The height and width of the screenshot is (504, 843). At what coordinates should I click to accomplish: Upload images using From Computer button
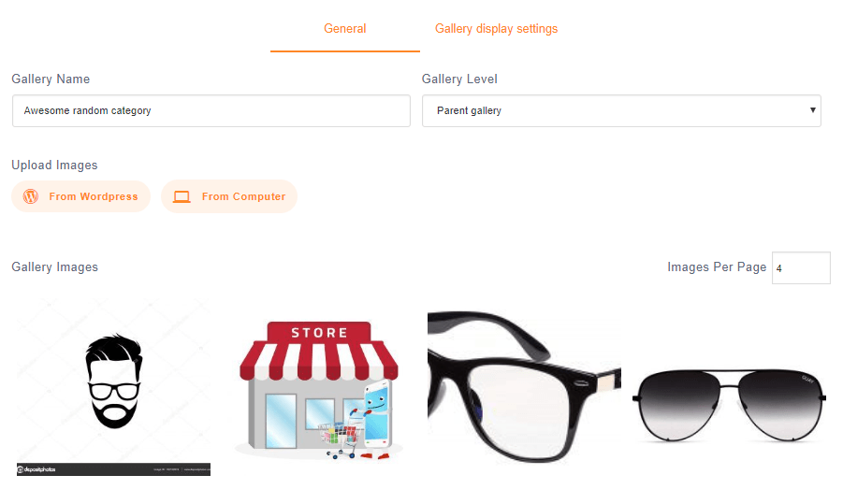[229, 196]
